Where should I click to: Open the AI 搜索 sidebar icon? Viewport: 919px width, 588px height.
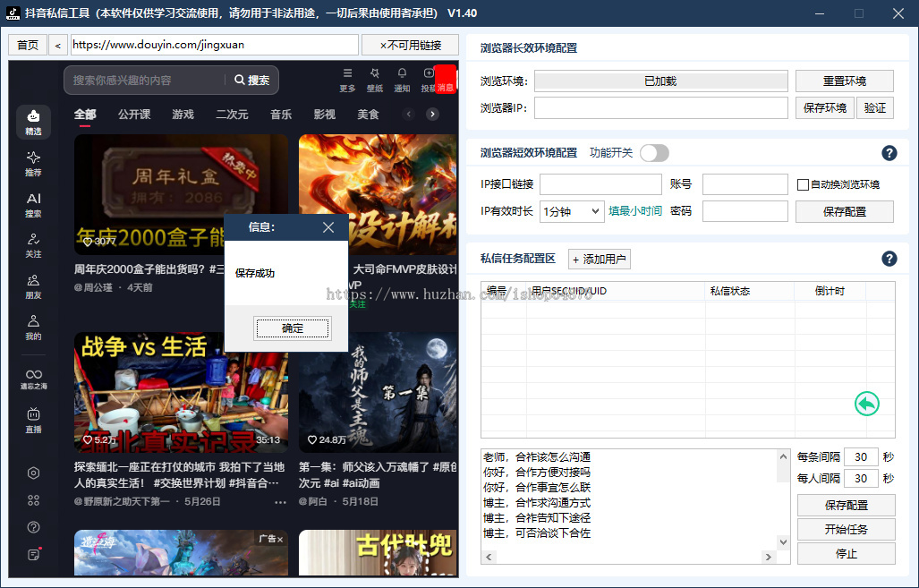33,205
